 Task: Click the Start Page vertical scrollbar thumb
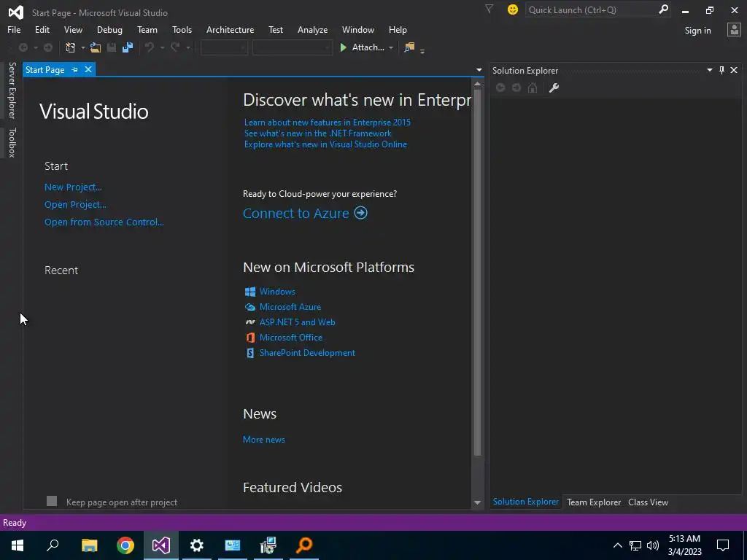[477, 272]
